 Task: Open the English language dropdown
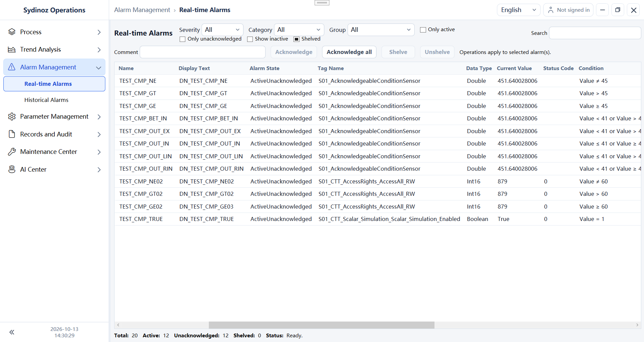pos(518,10)
